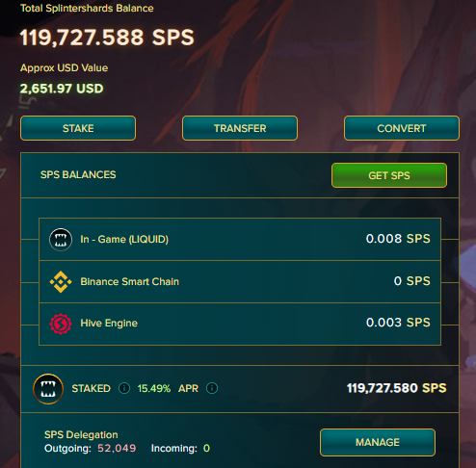This screenshot has height=468, width=476.
Task: Open the CONVERT option
Action: 402,128
